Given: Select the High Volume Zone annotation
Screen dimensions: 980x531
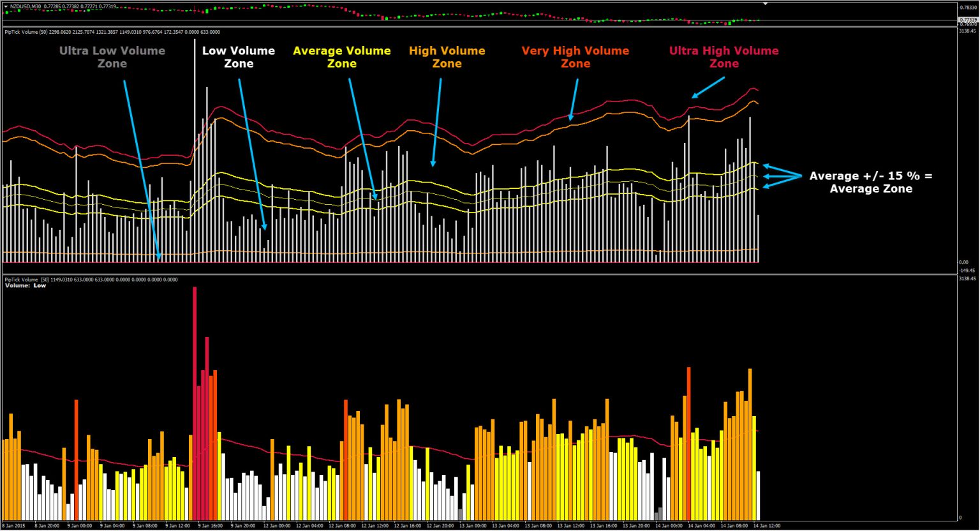Looking at the screenshot, I should [447, 57].
